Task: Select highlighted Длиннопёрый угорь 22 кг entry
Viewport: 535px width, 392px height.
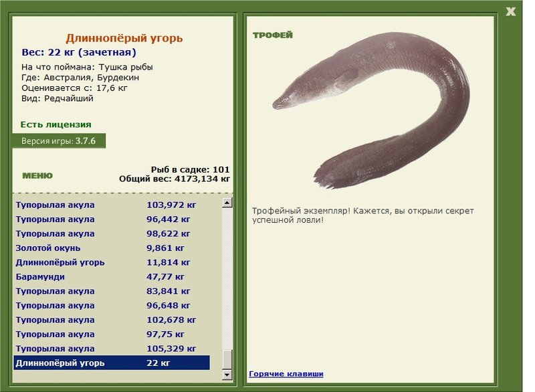Action: coord(112,363)
